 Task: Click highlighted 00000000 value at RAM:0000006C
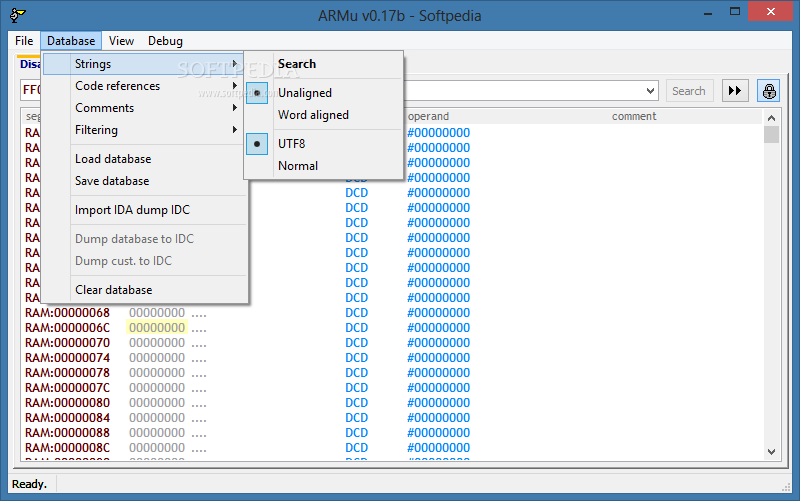(157, 328)
